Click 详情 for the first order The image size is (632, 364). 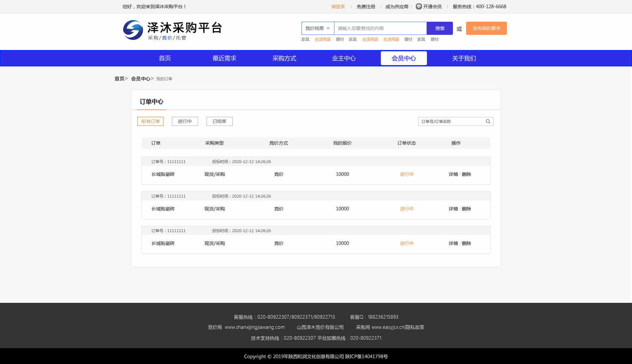[x=453, y=174]
